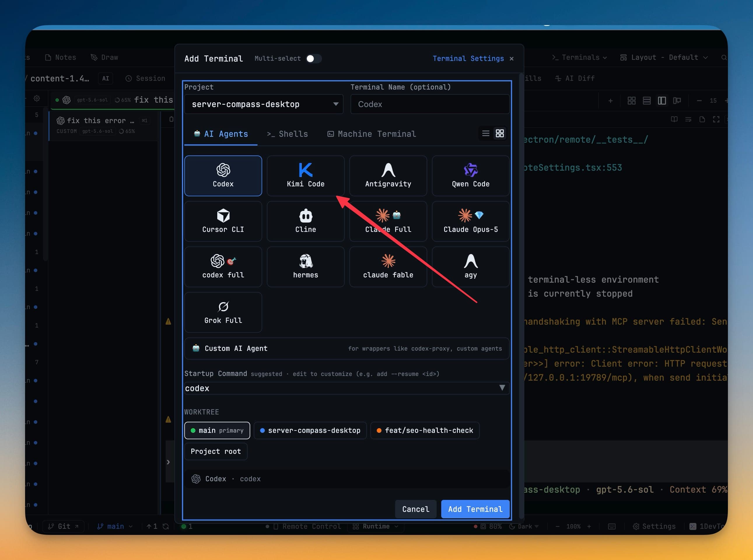Close the Add Terminal dialog
The image size is (753, 560).
click(x=511, y=59)
